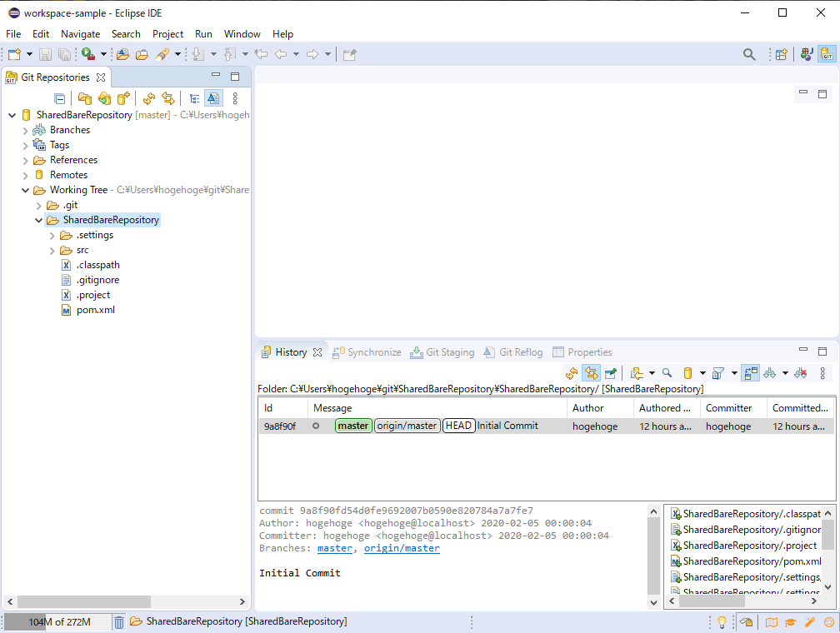
Task: Toggle compare mode in History toolbar
Action: [750, 373]
